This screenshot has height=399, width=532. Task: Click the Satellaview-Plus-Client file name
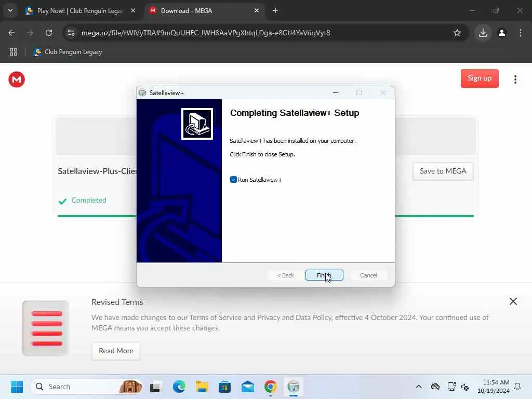tap(97, 171)
